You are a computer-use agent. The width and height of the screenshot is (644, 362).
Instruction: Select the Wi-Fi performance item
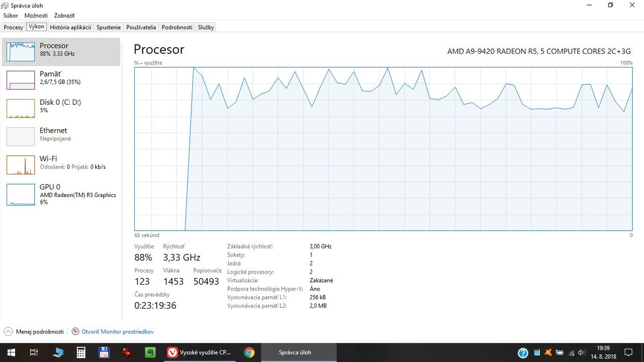(61, 164)
